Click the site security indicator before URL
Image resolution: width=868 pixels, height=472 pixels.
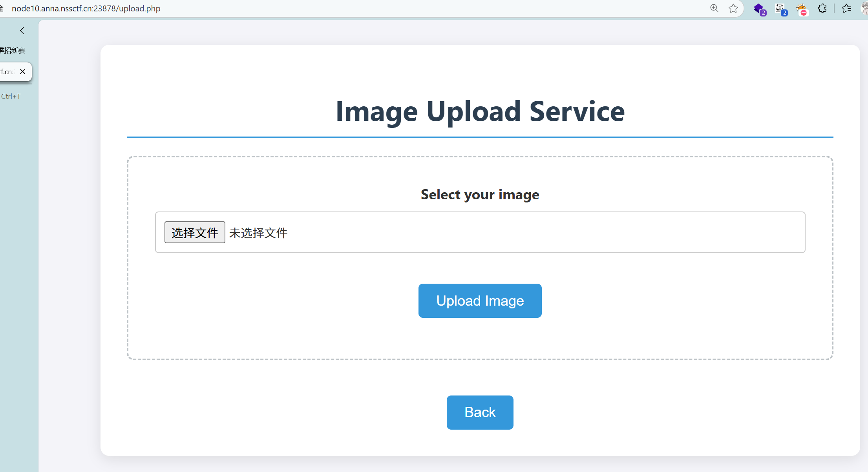click(x=2, y=8)
